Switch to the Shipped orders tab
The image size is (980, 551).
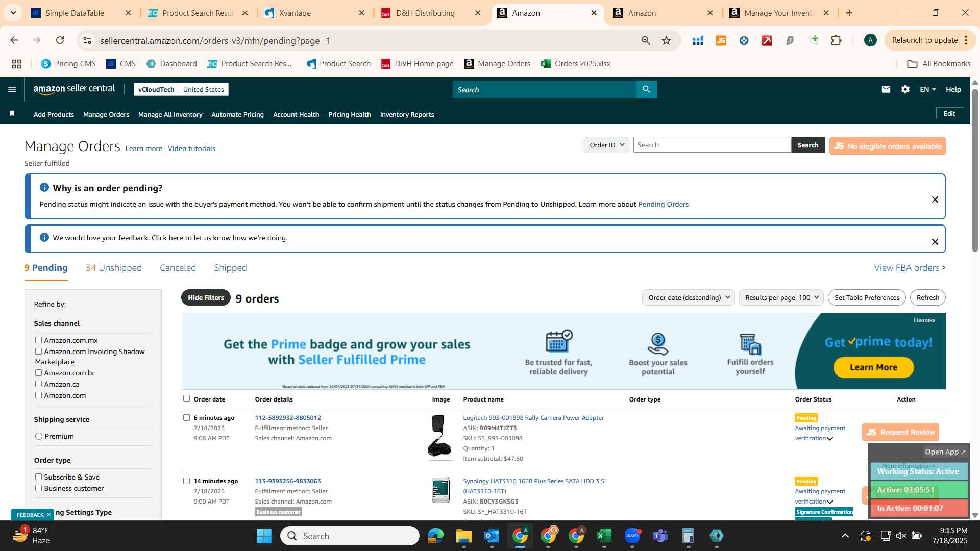click(x=230, y=268)
